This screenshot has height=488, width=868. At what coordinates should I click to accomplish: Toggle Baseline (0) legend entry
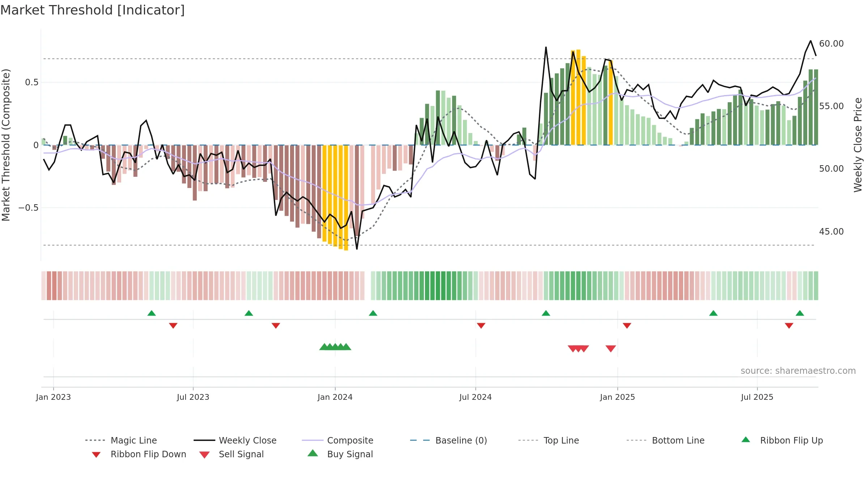(448, 440)
